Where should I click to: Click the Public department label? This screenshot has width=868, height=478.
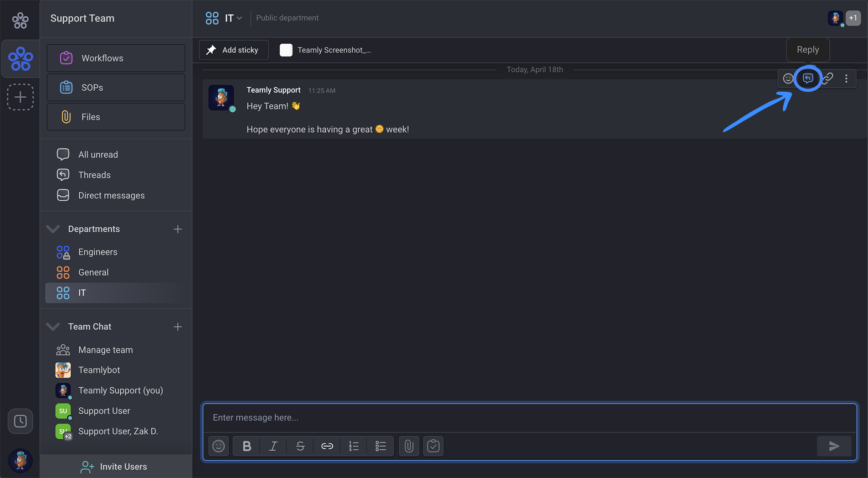point(287,18)
